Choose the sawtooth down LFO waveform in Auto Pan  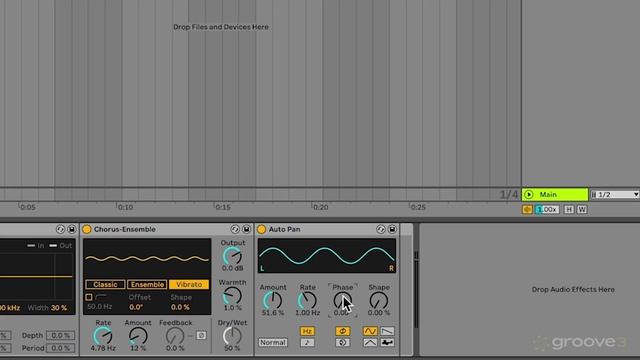(x=387, y=331)
